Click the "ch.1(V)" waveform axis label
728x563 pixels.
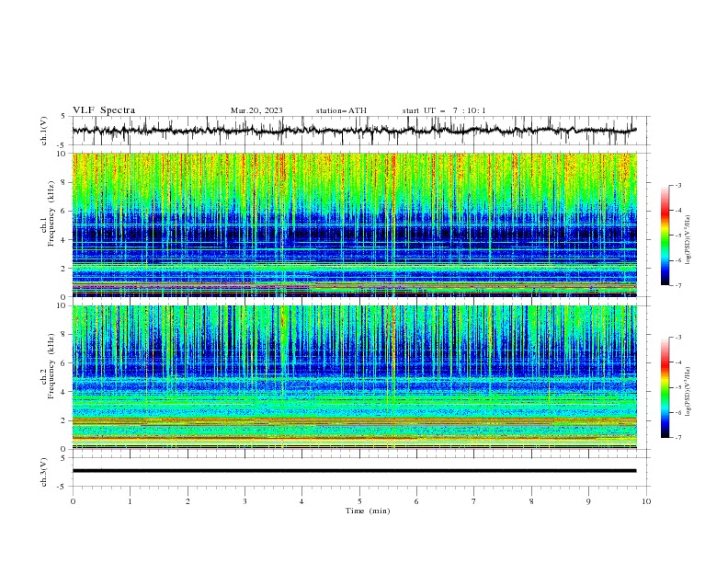(44, 131)
